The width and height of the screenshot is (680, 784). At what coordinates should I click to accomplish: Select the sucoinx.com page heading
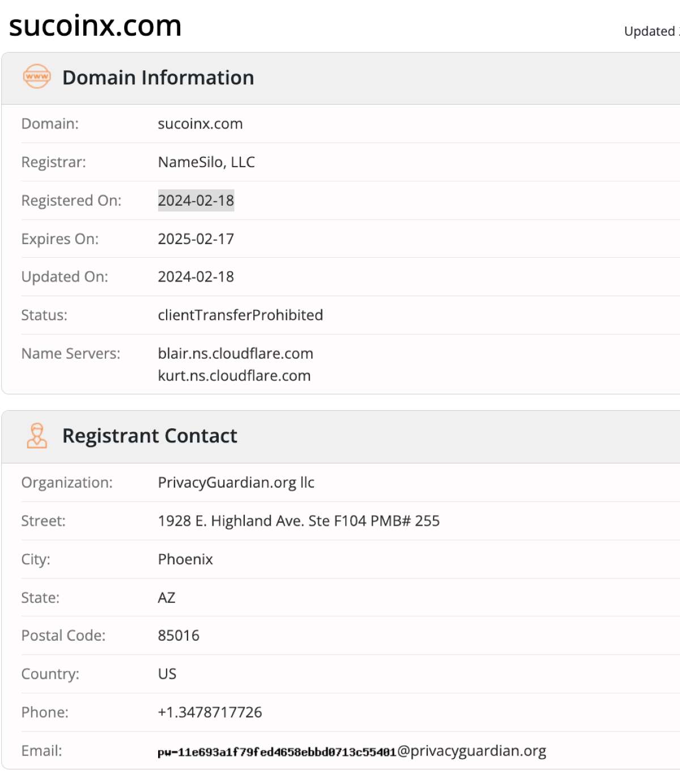pyautogui.click(x=95, y=25)
